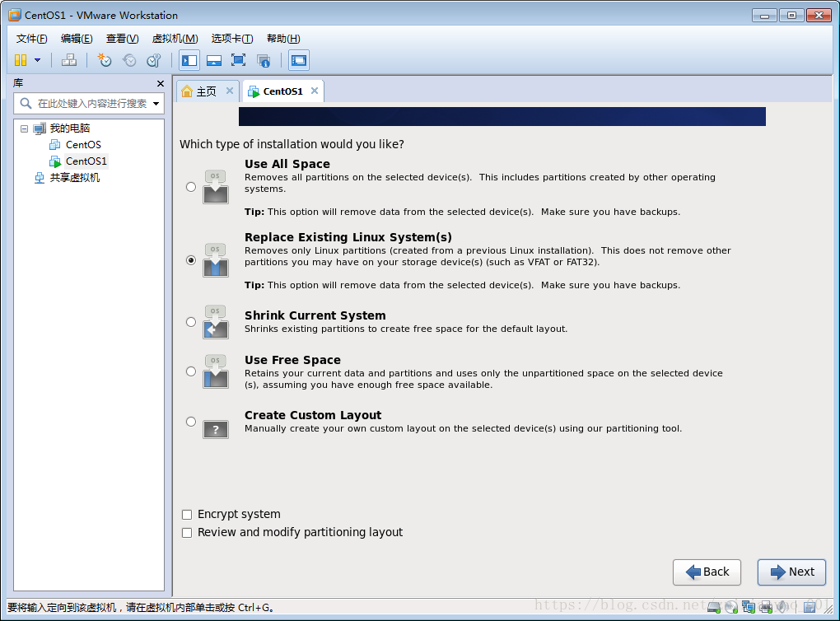
Task: Open the library search filter dropdown
Action: tap(156, 104)
